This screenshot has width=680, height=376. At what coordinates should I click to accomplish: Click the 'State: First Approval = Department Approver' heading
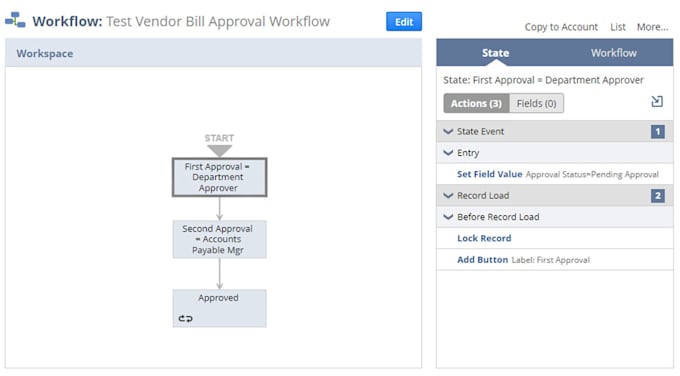pos(543,80)
